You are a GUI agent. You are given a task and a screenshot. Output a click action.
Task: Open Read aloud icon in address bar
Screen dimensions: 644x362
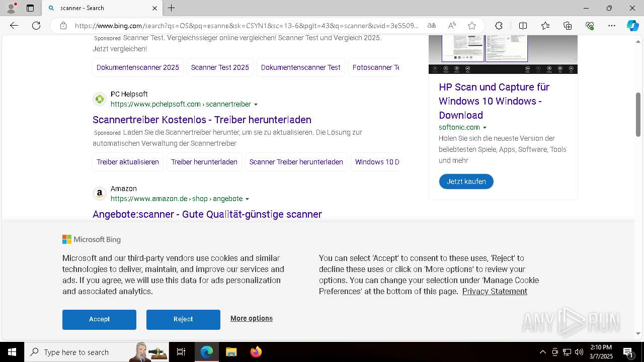tap(452, 26)
